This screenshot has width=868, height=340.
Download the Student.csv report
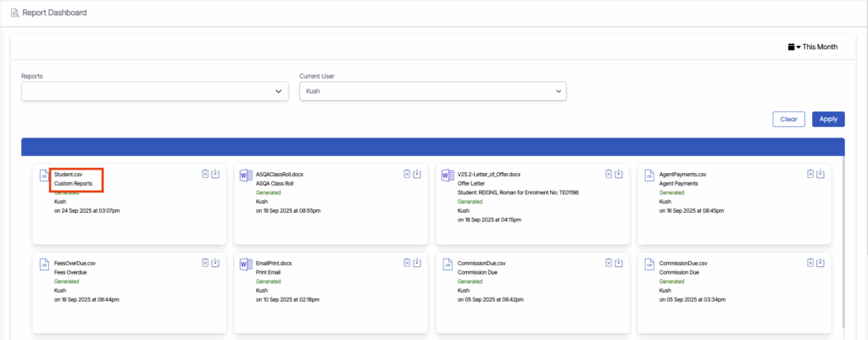click(x=215, y=174)
